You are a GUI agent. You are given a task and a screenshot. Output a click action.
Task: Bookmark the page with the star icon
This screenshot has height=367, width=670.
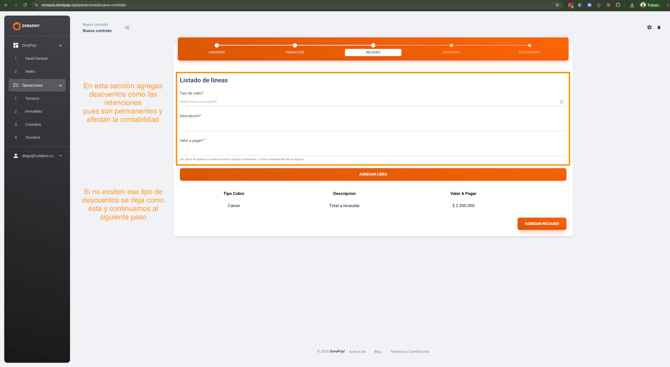(x=557, y=5)
